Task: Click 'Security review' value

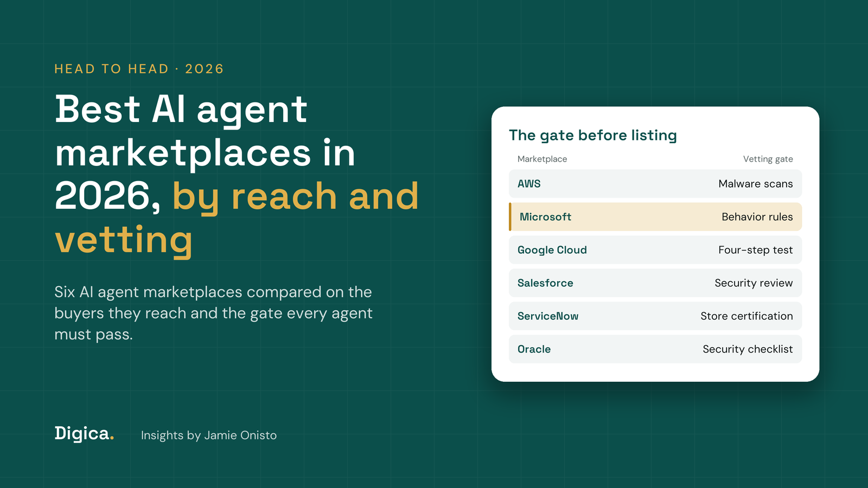Action: (754, 283)
